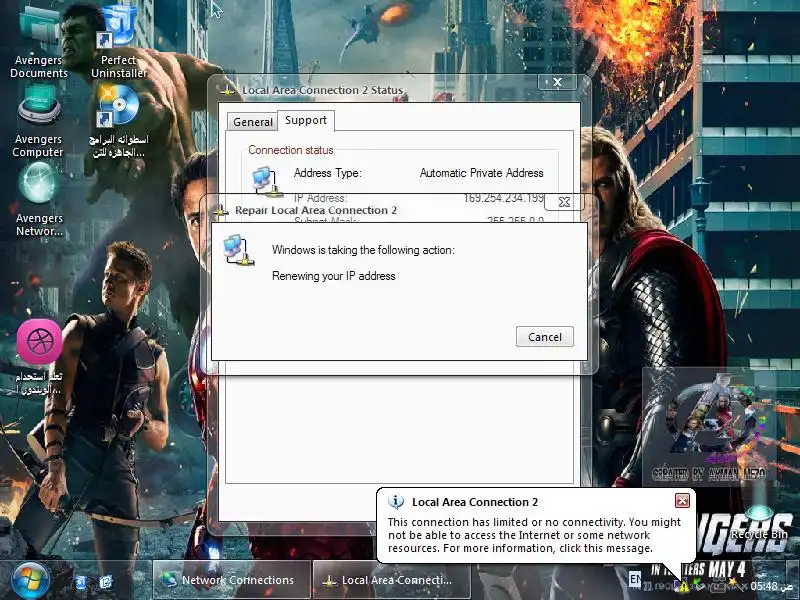This screenshot has width=800, height=600.
Task: Switch to the General tab
Action: pyautogui.click(x=253, y=122)
